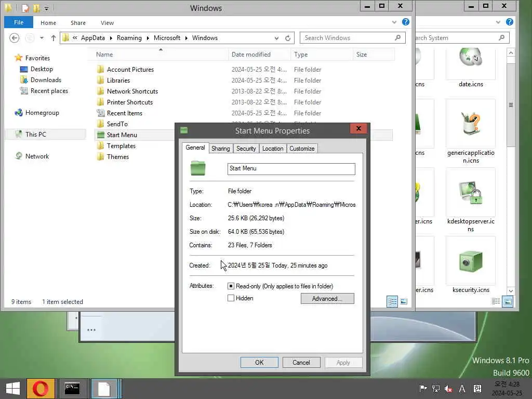Select the Account Pictures folder icon
Viewport: 532px width, 399px height.
click(100, 70)
